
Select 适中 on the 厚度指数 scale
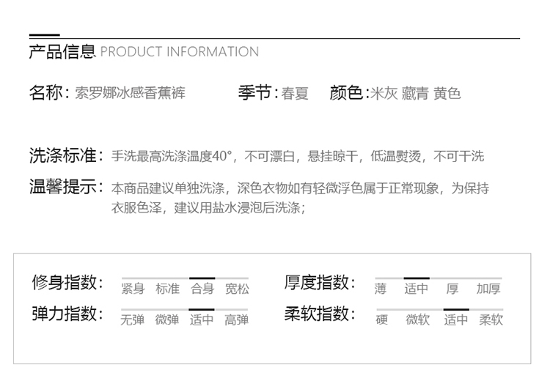click(417, 289)
